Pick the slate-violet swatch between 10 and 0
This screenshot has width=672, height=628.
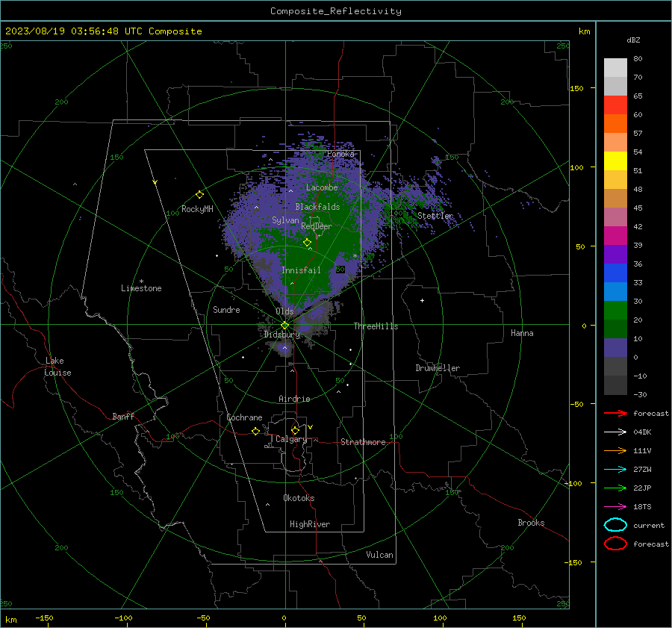(615, 348)
